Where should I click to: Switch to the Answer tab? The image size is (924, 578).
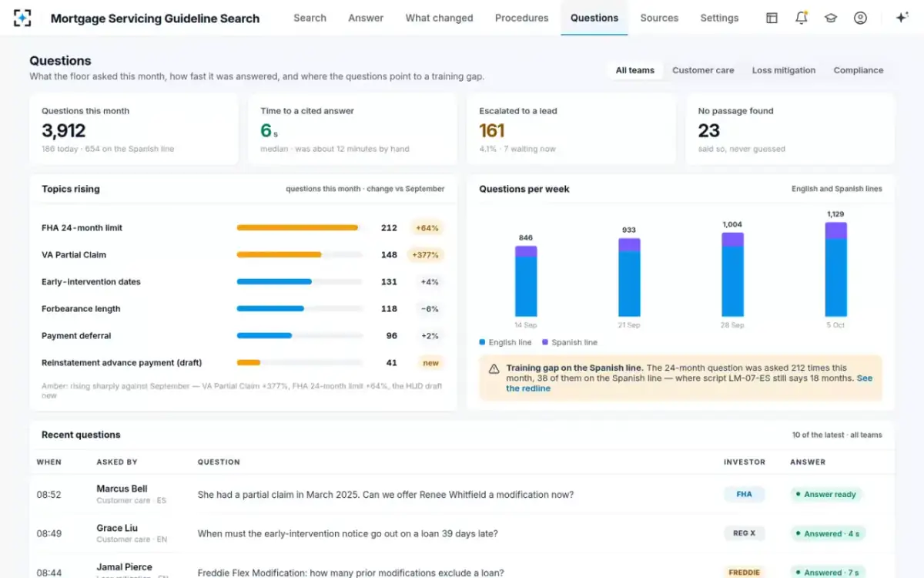tap(366, 18)
